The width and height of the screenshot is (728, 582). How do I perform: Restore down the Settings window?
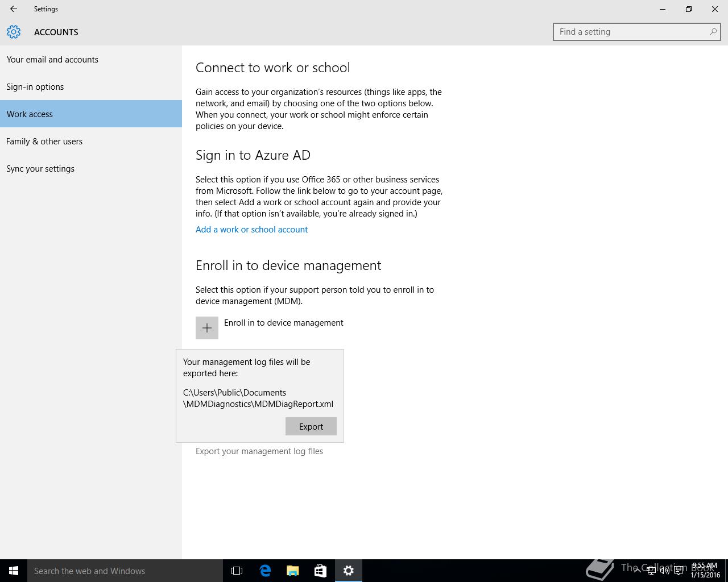[689, 9]
